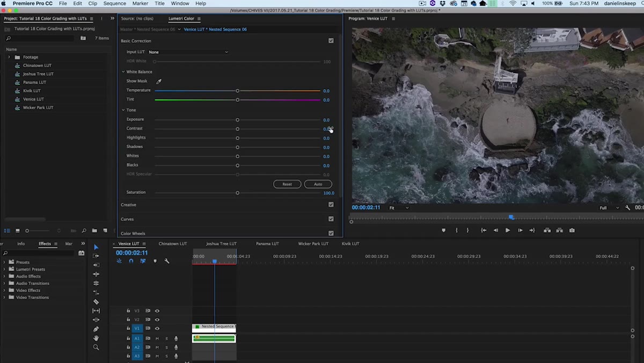Toggle Creative section checkbox
644x363 pixels.
331,205
